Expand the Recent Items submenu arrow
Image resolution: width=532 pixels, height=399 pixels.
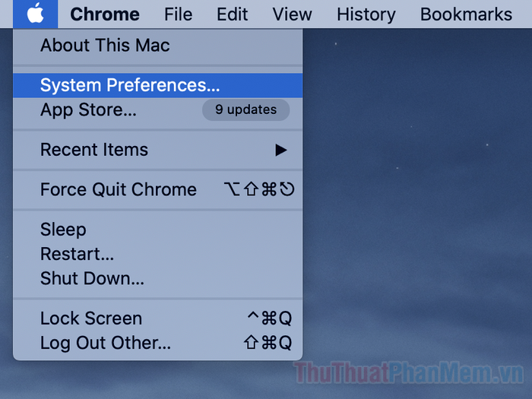point(281,150)
